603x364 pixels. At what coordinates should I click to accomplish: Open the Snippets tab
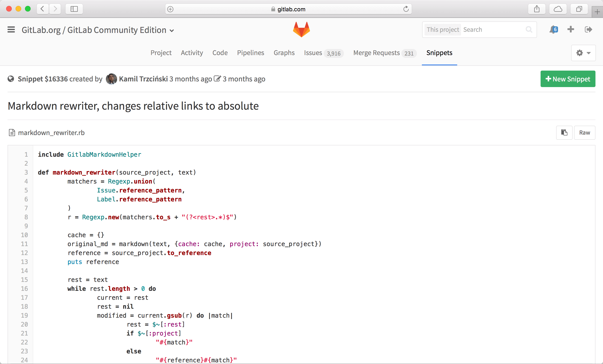coord(439,53)
